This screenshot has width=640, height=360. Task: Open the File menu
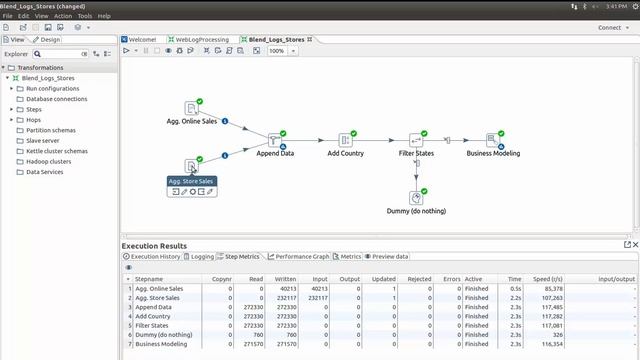[7, 16]
